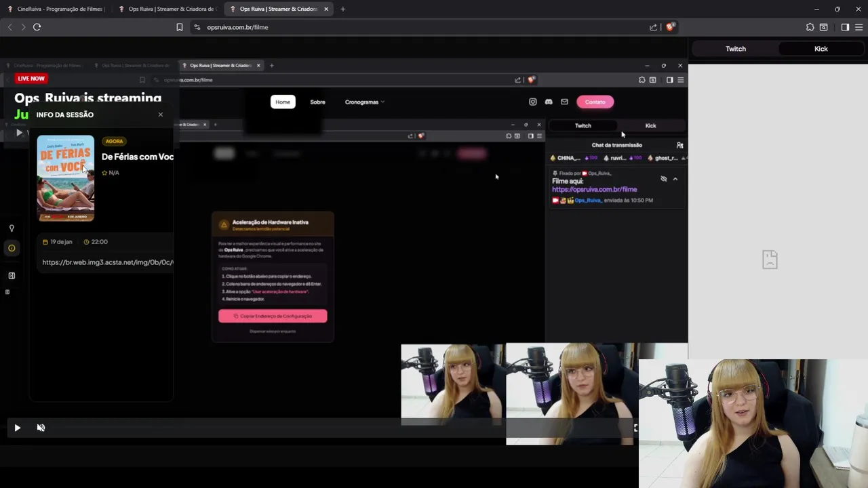
Task: Close the inner recorded browser tab
Action: point(258,66)
